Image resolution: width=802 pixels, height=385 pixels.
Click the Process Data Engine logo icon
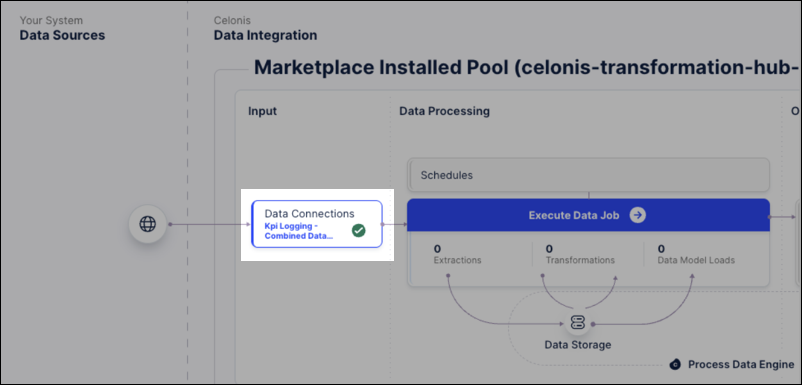tap(675, 365)
